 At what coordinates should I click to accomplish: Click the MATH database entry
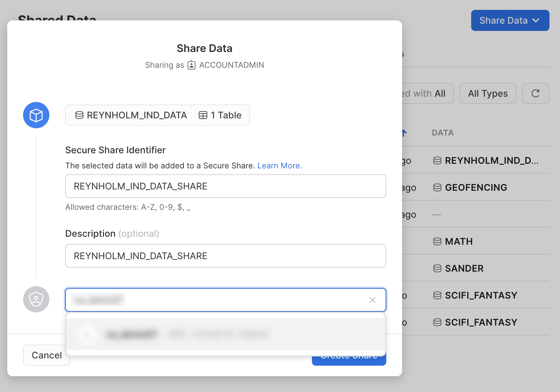point(458,241)
